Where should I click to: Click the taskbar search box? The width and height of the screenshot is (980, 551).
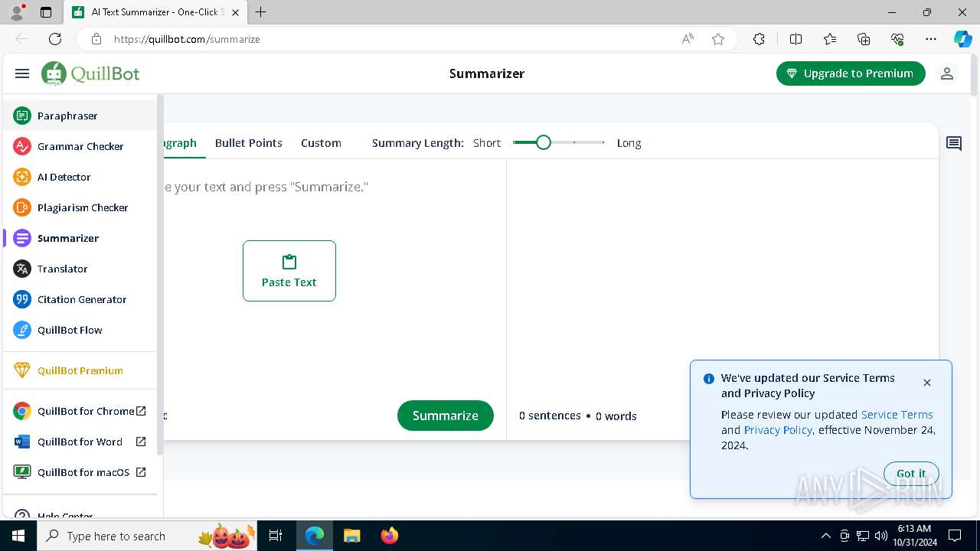point(148,536)
